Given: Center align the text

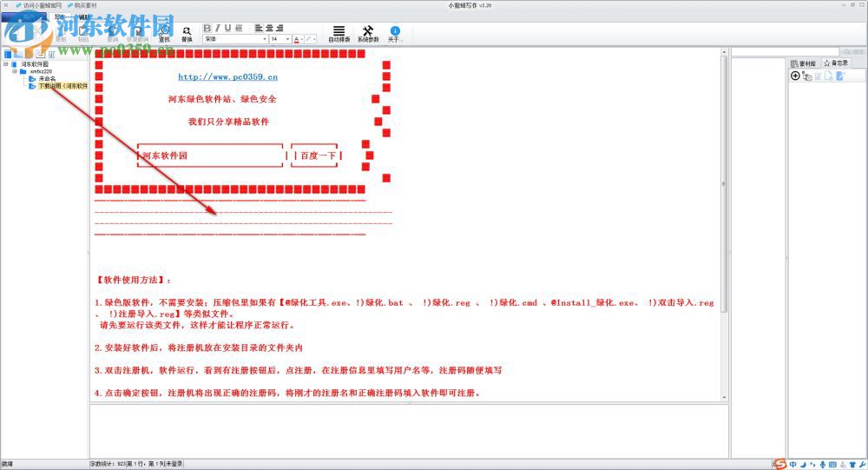Looking at the screenshot, I should 269,28.
